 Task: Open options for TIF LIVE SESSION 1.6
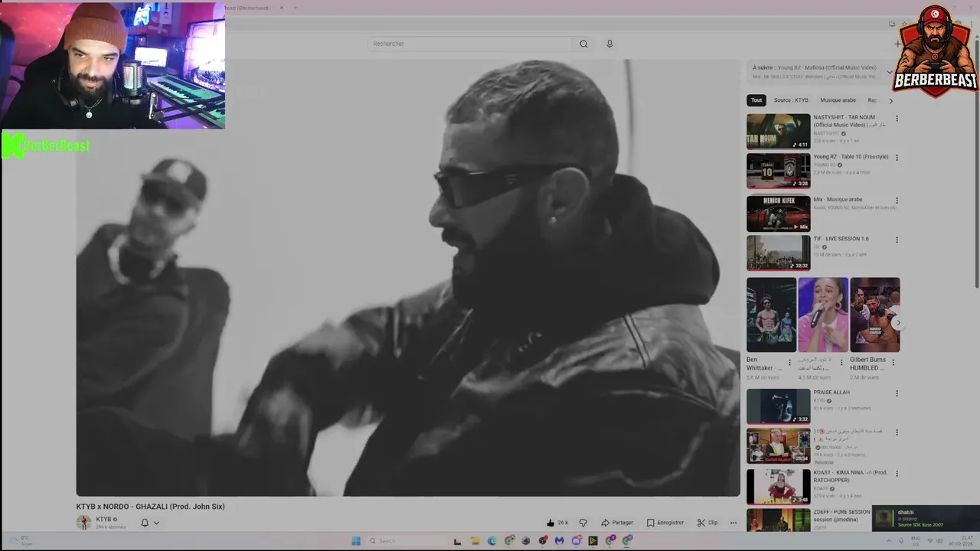coord(897,240)
